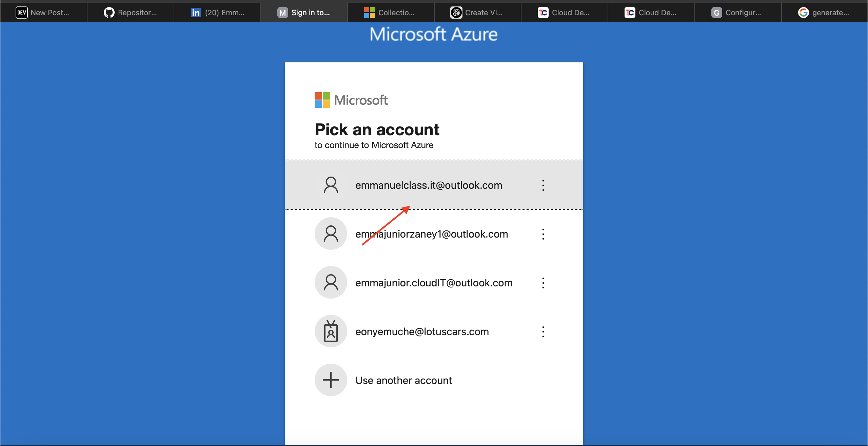
Task: Click the avatar icon of emmajunior.cloudIT account
Action: (331, 283)
